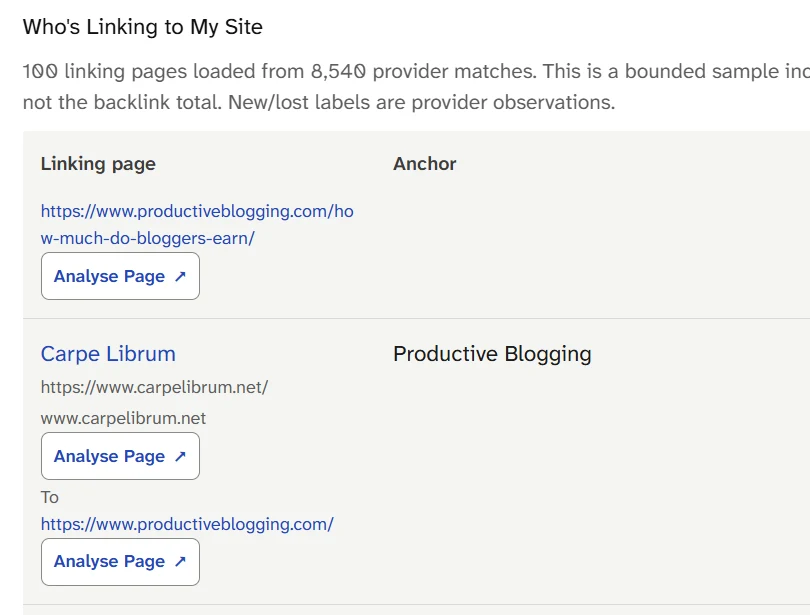The image size is (810, 615).
Task: Click Analyse Page under how-much-do-bloggers-earn link
Action: point(120,276)
